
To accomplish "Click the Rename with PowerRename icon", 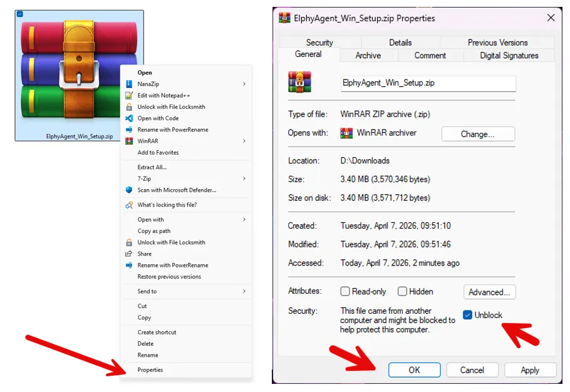I will pyautogui.click(x=129, y=130).
